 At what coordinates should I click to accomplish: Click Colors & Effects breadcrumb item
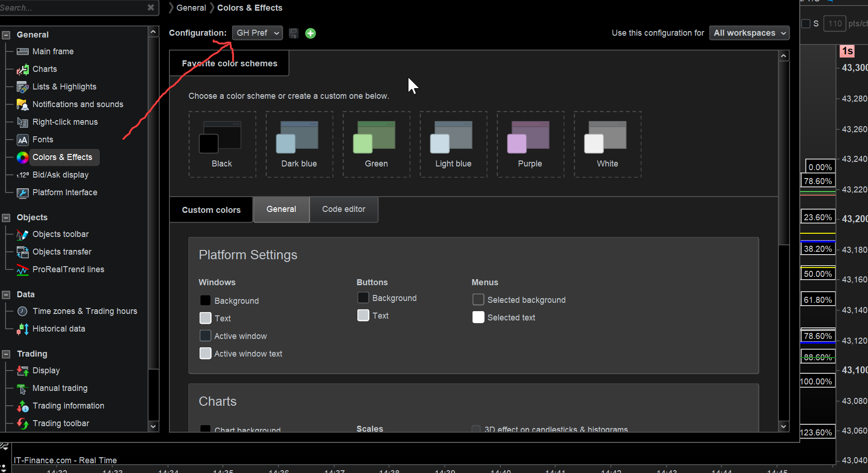(x=250, y=8)
